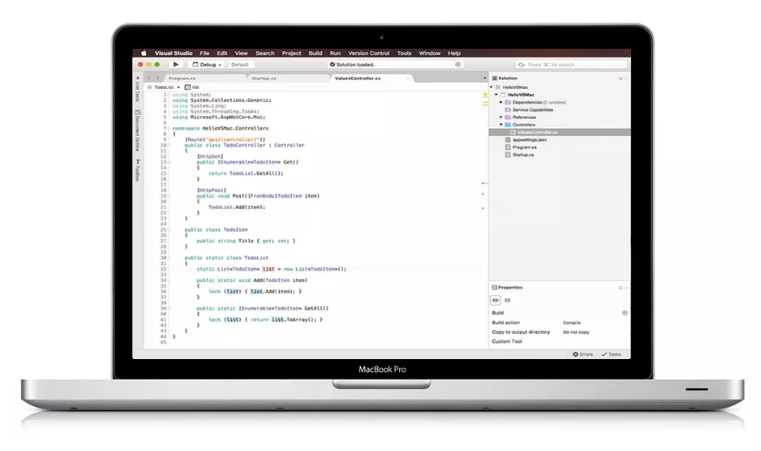Click the Custom Tool property row
Screen dimensions: 761x451
tap(560, 342)
